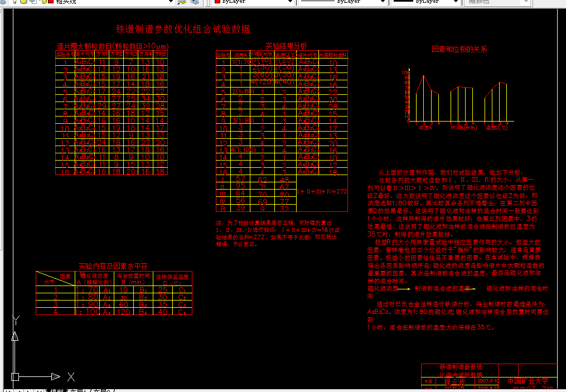Click the value 39 in row R
Image resolution: width=566 pixels, height=392 pixels.
[240, 207]
